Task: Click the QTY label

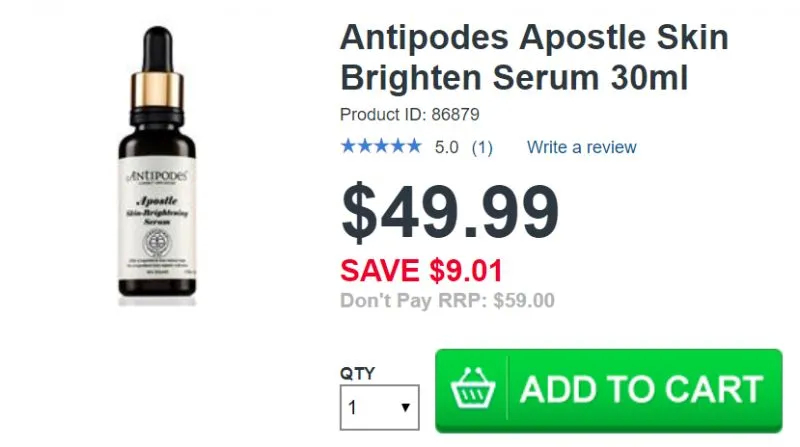Action: click(x=358, y=374)
